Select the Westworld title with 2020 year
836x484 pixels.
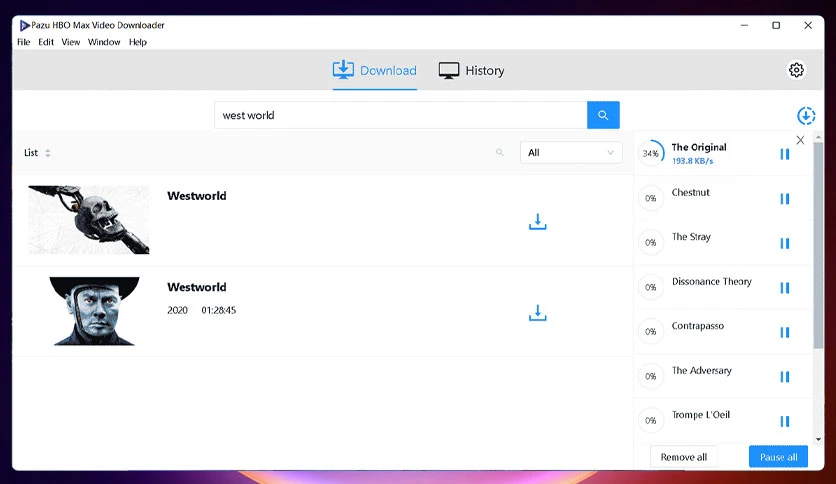(x=197, y=287)
